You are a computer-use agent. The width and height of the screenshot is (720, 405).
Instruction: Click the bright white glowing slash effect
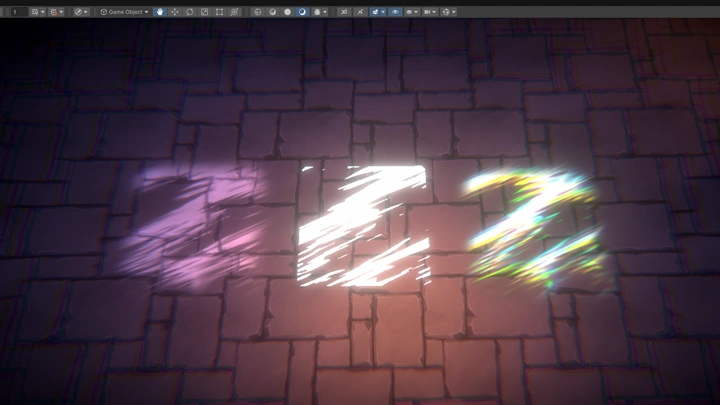click(x=362, y=225)
